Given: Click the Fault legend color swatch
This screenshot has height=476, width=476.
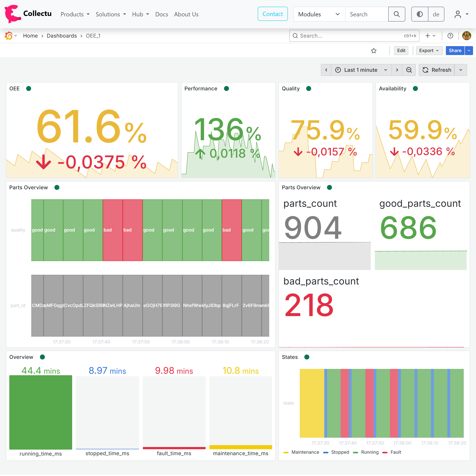Looking at the screenshot, I should [x=385, y=452].
